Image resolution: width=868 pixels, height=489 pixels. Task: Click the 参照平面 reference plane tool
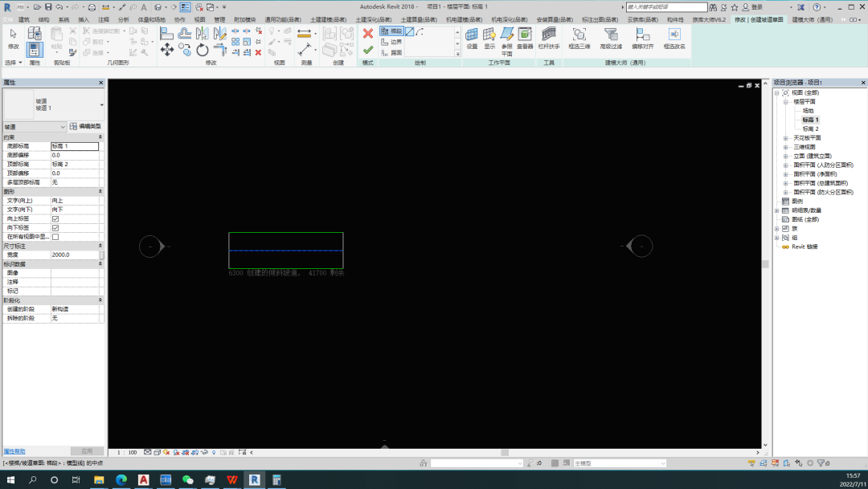click(507, 42)
